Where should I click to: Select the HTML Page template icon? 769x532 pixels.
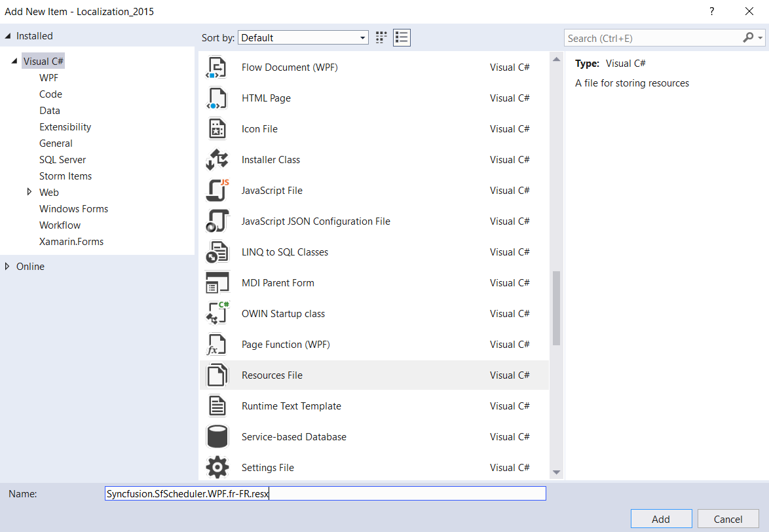pyautogui.click(x=217, y=98)
